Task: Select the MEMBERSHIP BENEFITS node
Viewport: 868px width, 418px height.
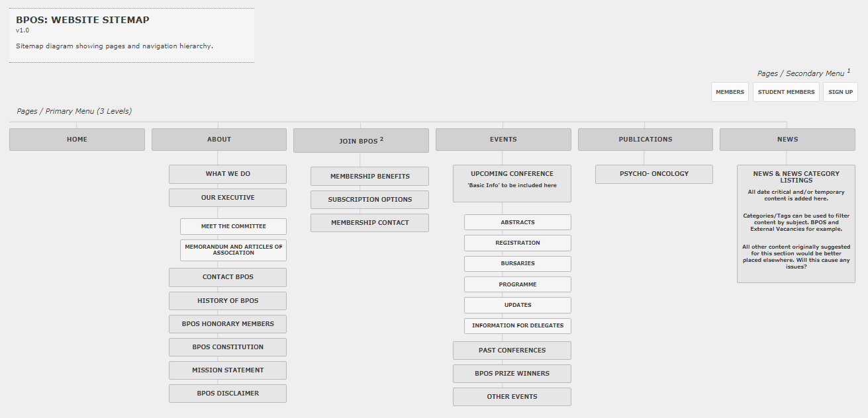Action: [369, 177]
